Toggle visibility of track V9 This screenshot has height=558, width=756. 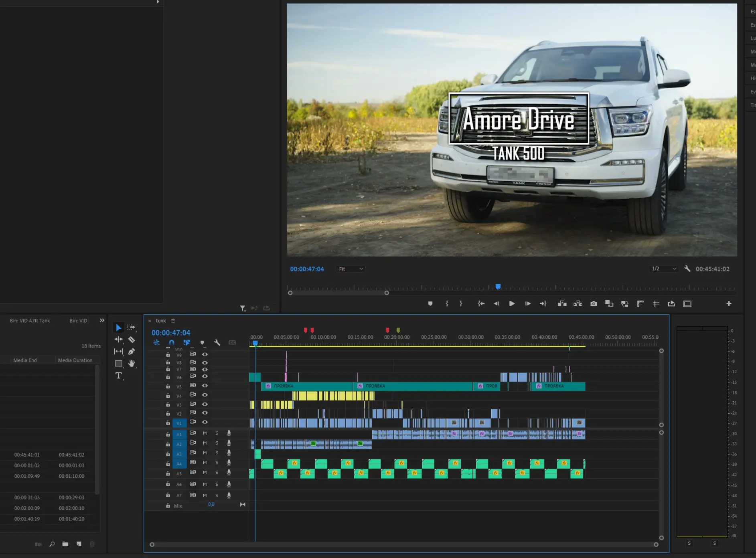(205, 354)
